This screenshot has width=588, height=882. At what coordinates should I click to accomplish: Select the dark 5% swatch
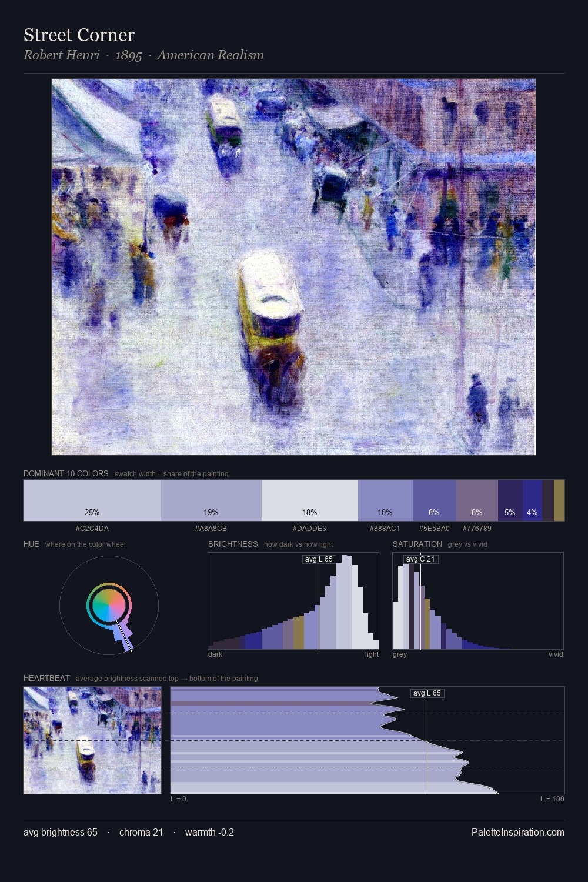pyautogui.click(x=510, y=500)
